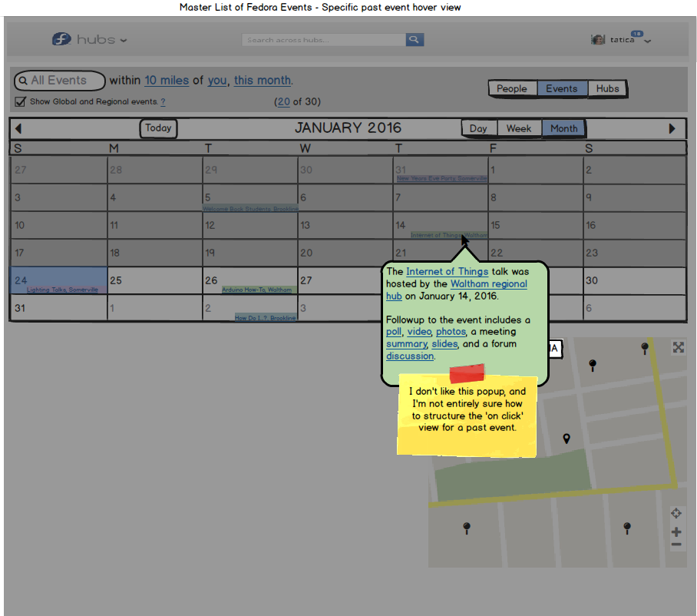Viewport: 697px width, 616px height.
Task: Go to previous month arrow
Action: tap(18, 128)
